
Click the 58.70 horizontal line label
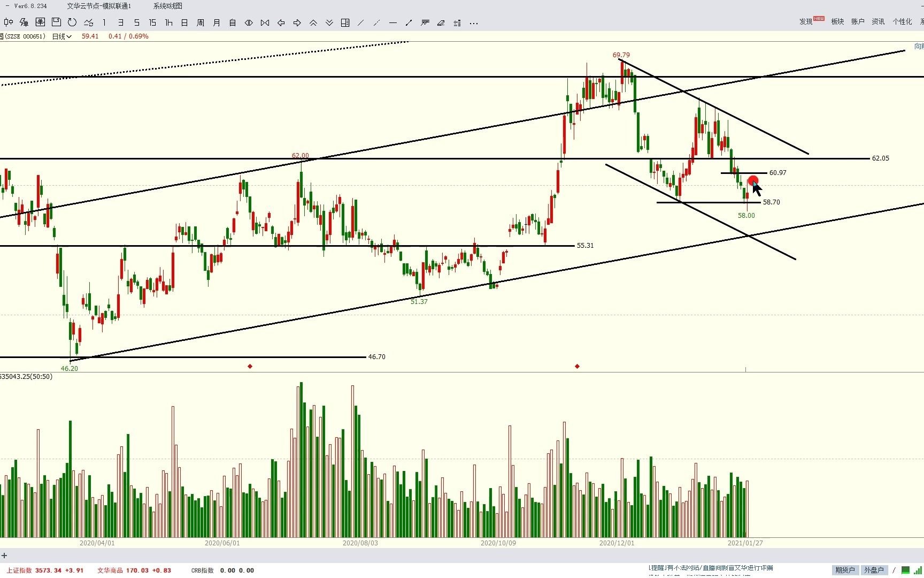pos(771,202)
